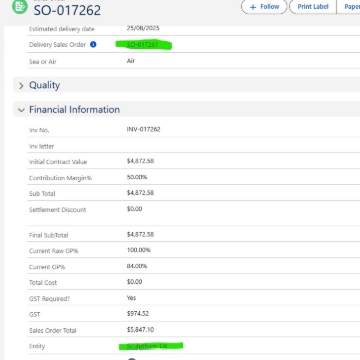Click the Settlement Discount value $0.00
Viewport: 360px width, 360px height.
point(135,209)
